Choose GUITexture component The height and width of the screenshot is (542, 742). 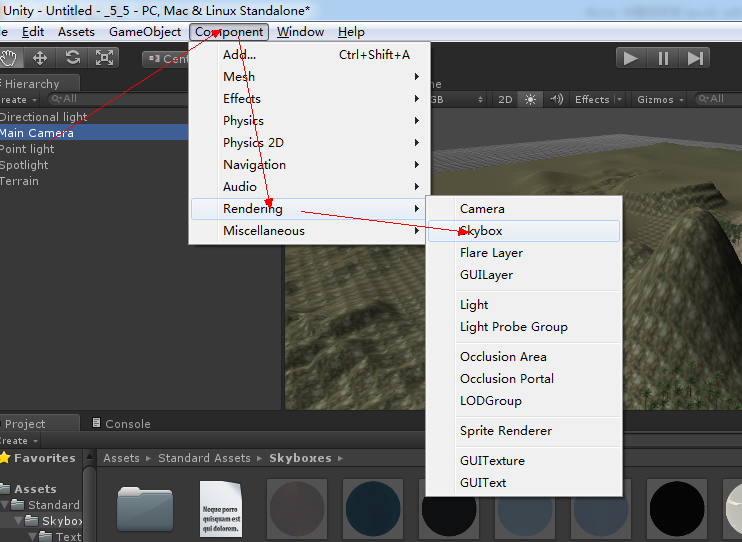point(524,461)
